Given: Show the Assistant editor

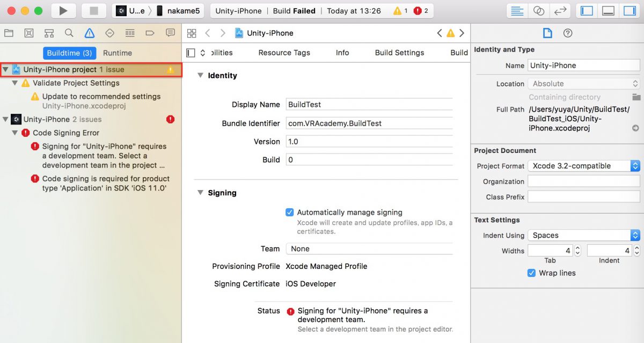Looking at the screenshot, I should tap(538, 11).
